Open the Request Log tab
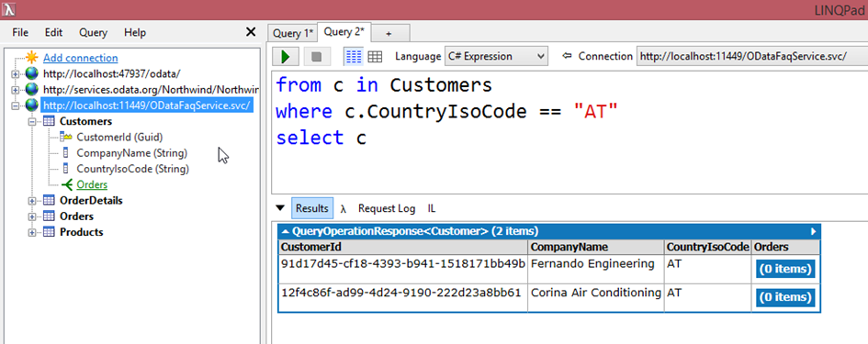This screenshot has width=868, height=344. click(x=387, y=208)
